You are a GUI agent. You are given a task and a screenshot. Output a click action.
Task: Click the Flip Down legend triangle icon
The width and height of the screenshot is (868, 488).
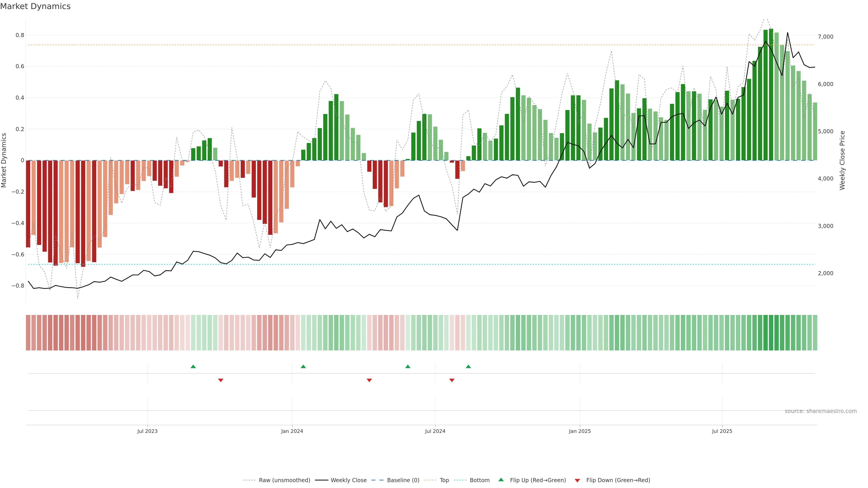577,480
